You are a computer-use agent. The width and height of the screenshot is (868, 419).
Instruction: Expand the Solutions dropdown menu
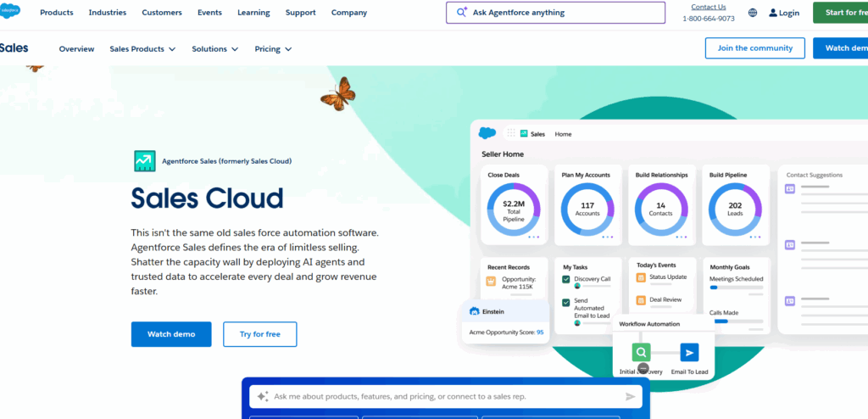tap(215, 49)
